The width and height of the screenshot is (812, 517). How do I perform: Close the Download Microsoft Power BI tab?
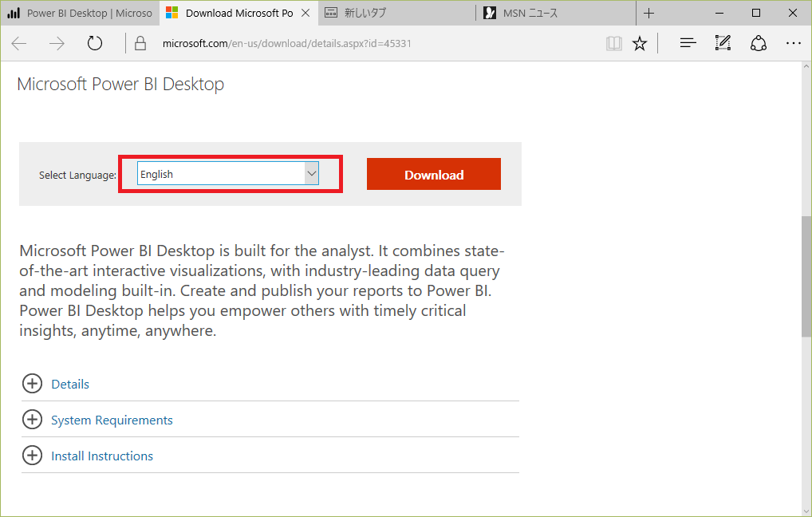pos(305,13)
